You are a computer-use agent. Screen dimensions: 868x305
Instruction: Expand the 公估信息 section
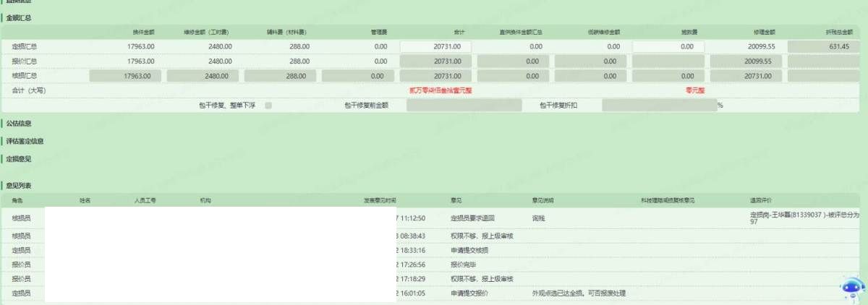19,124
